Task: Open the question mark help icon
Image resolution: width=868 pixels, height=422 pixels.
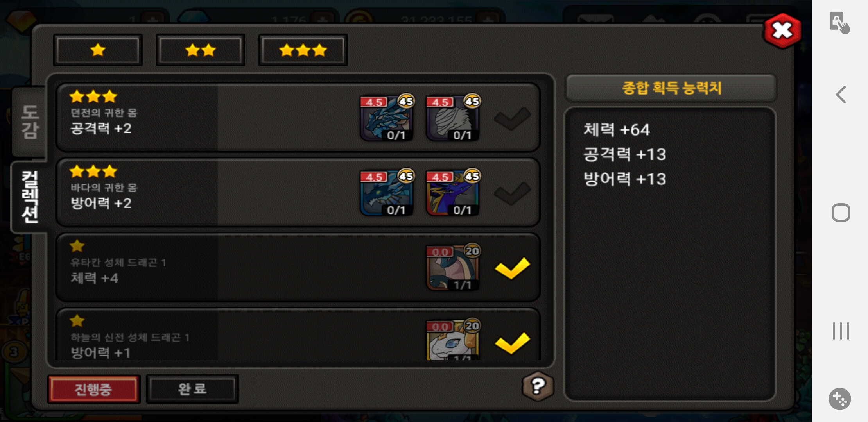Action: 538,386
